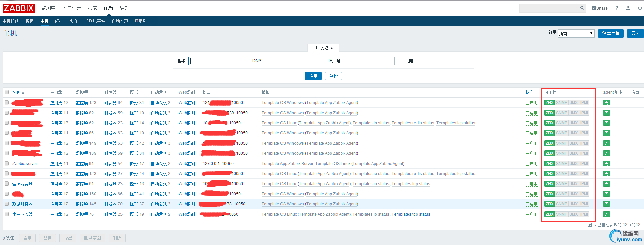Image resolution: width=644 pixels, height=245 pixels.
Task: Switch to the 维护 submenu
Action: coord(59,21)
